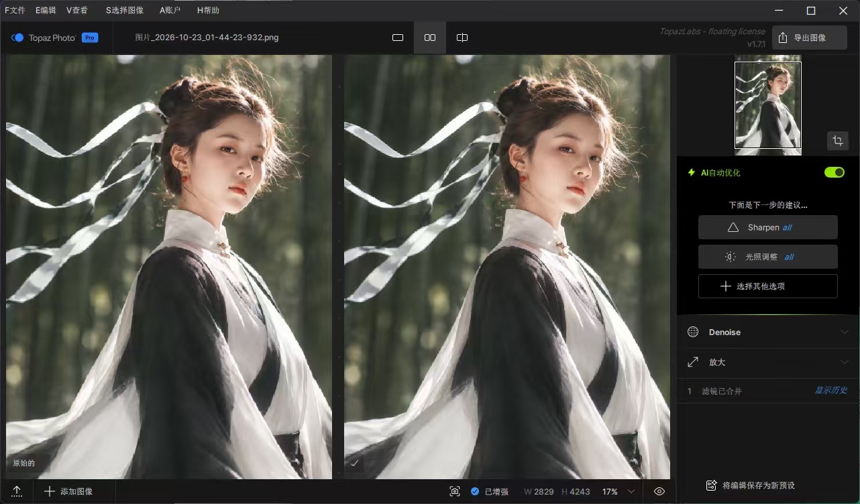Expand the 放大 panel chevron
The width and height of the screenshot is (860, 504).
tap(844, 362)
